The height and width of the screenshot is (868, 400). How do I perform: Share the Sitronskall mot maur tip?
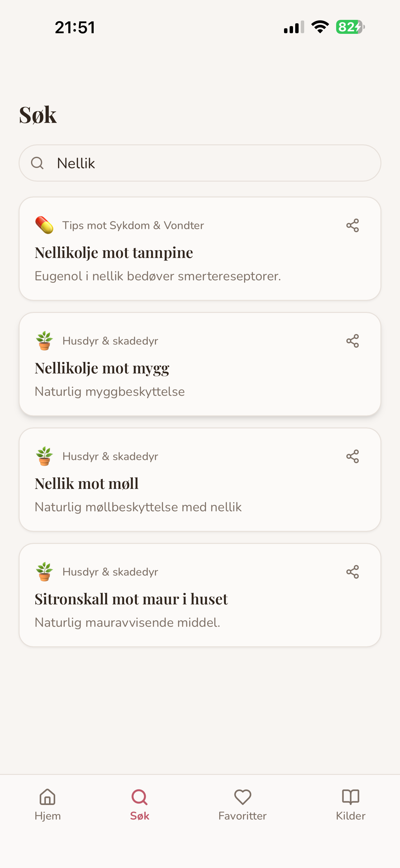(x=352, y=572)
